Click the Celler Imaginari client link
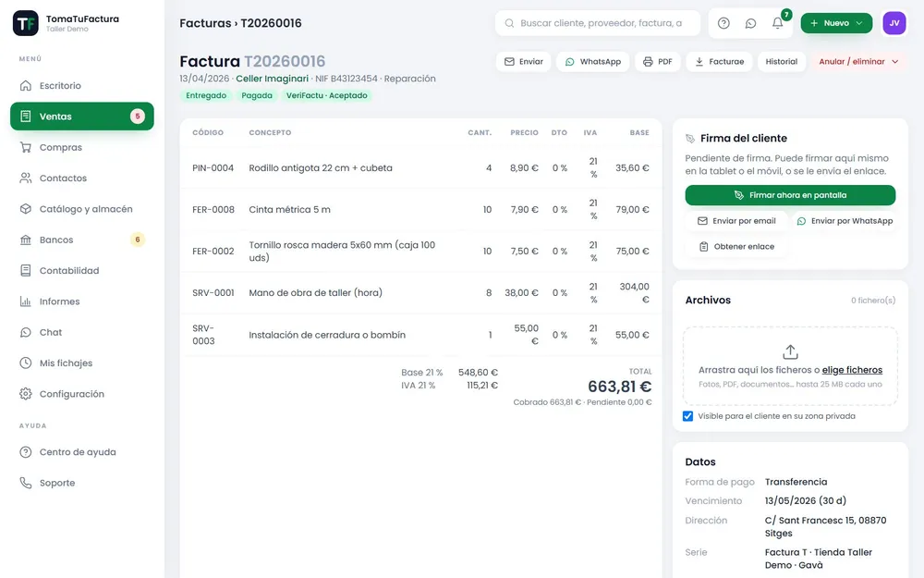 click(273, 79)
